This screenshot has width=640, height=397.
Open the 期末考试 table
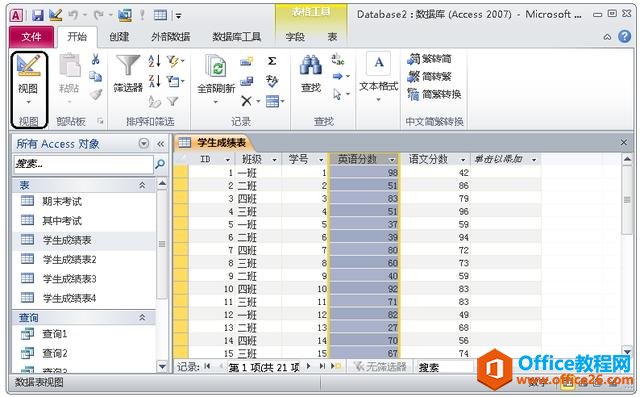click(62, 201)
